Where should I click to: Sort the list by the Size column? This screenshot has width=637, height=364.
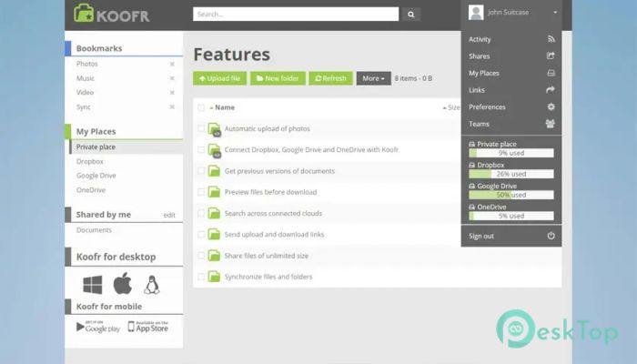tap(451, 107)
